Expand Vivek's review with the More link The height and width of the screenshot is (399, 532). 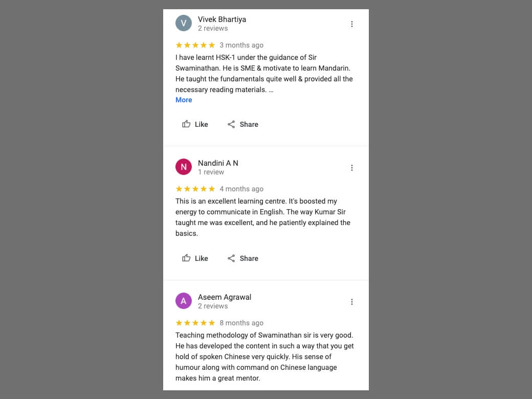pos(184,100)
